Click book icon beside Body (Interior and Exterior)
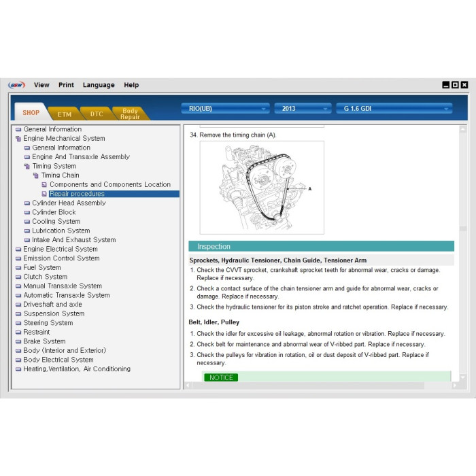The image size is (476, 476). pos(18,351)
